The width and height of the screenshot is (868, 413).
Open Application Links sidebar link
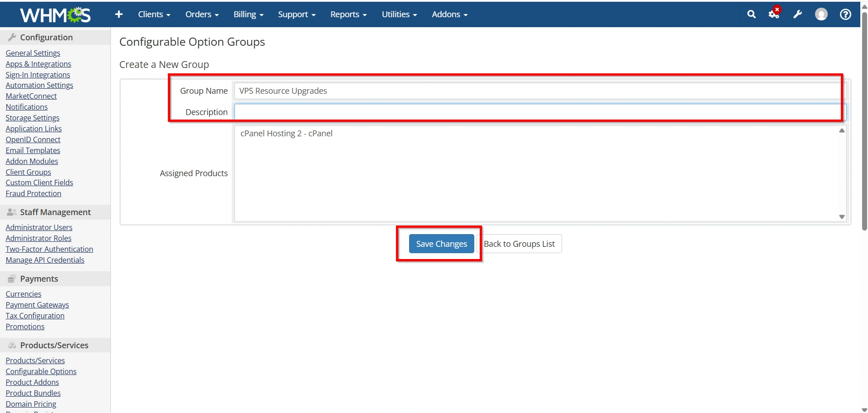point(33,129)
